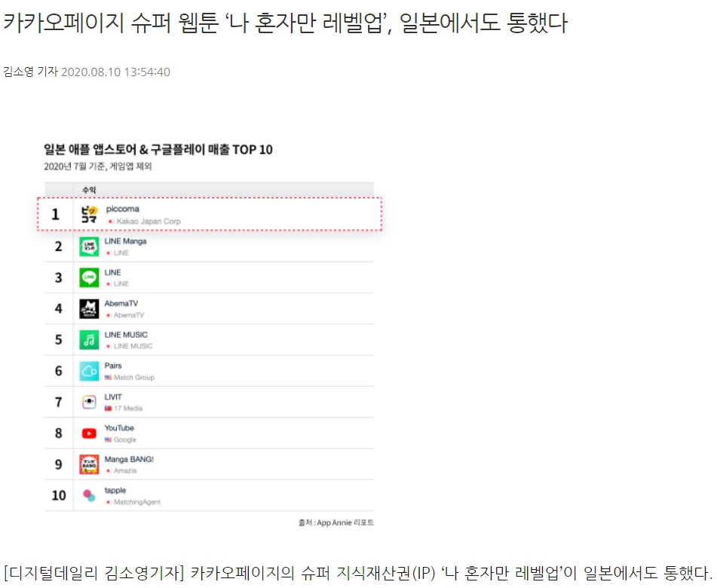This screenshot has width=717, height=588.
Task: Click the app name tapple
Action: click(x=115, y=490)
